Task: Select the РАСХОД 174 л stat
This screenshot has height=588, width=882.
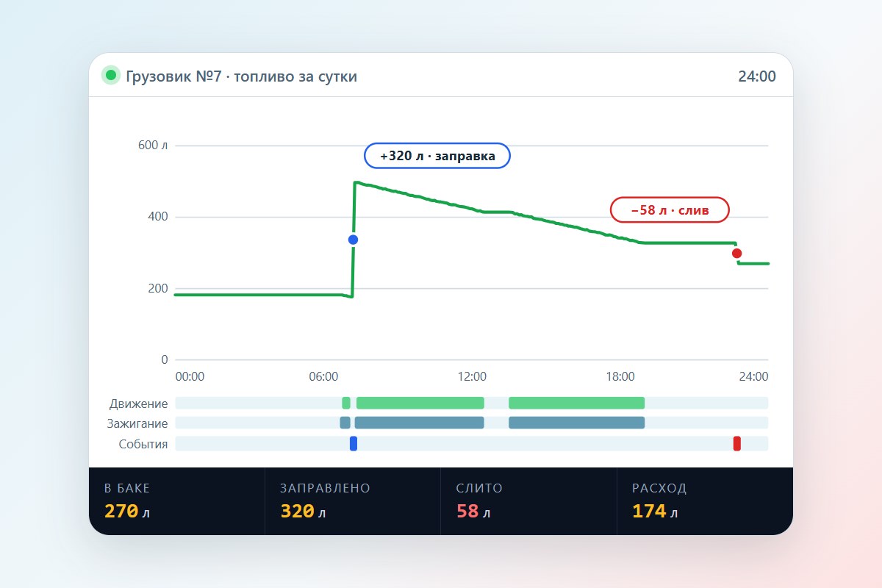Action: pyautogui.click(x=705, y=501)
